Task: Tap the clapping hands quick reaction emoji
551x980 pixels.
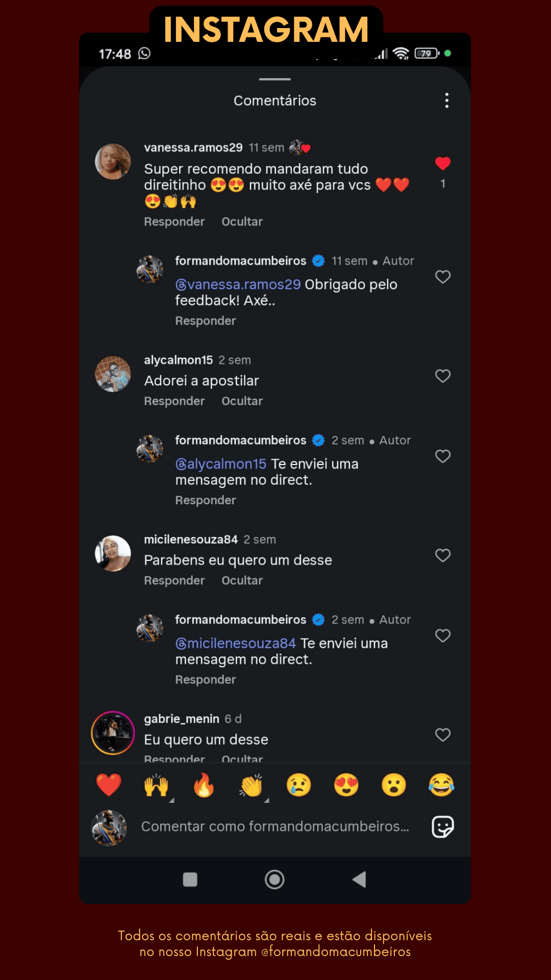Action: [x=251, y=785]
